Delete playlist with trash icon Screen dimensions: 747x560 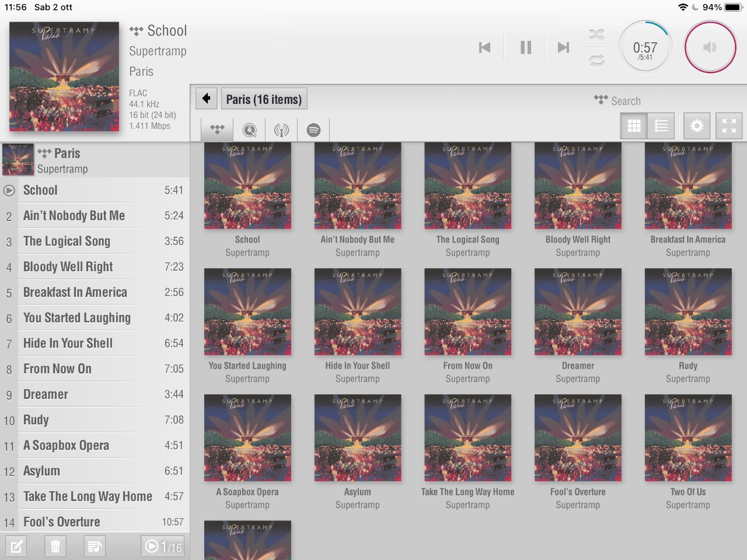55,547
